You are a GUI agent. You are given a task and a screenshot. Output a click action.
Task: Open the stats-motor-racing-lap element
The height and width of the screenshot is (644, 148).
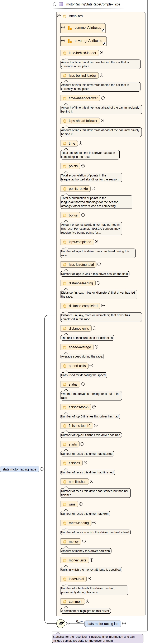tap(102, 624)
